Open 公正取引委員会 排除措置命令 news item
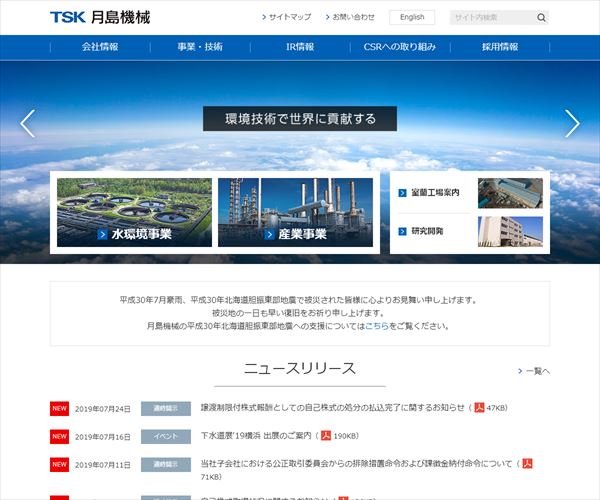Screen dimensions: 600x500 356,464
